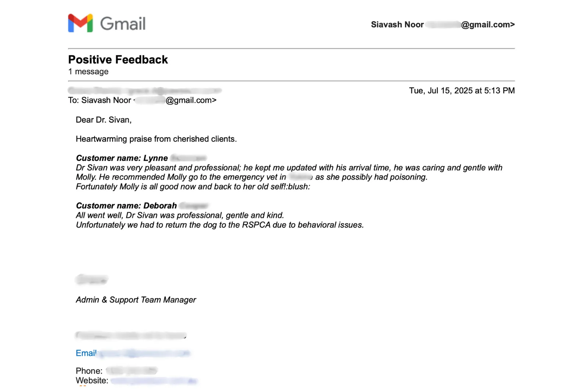Viewport: 588px width, 392px height.
Task: Open the blurred Website link
Action: point(154,381)
